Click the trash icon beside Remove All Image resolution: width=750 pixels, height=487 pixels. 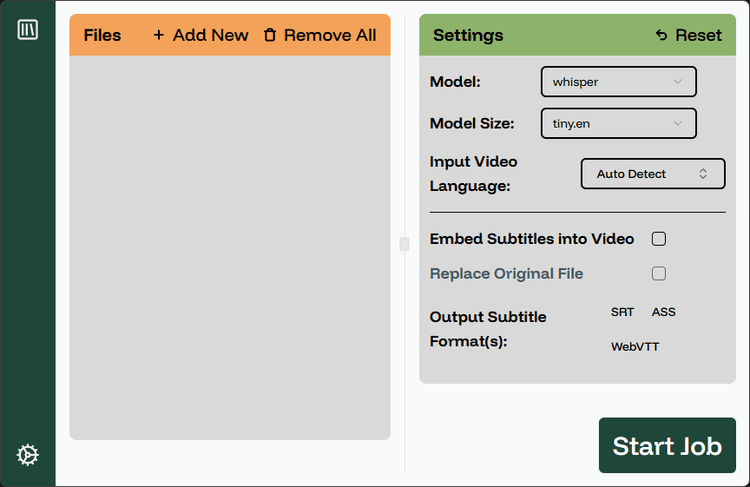tap(270, 35)
